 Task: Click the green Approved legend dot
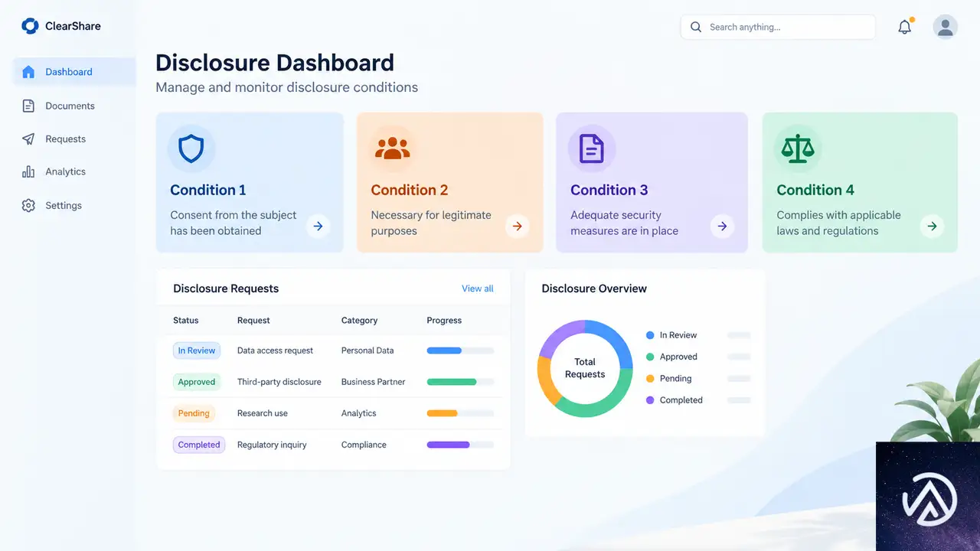pyautogui.click(x=650, y=357)
